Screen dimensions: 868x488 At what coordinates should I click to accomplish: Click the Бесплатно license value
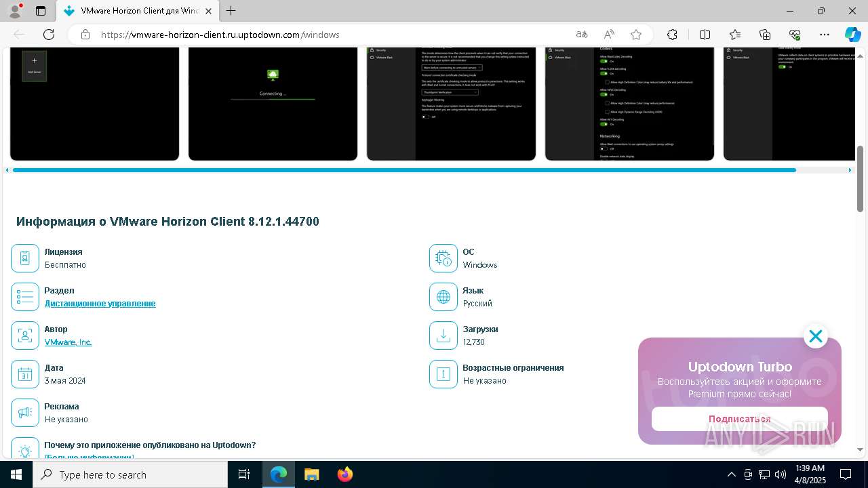pos(65,265)
